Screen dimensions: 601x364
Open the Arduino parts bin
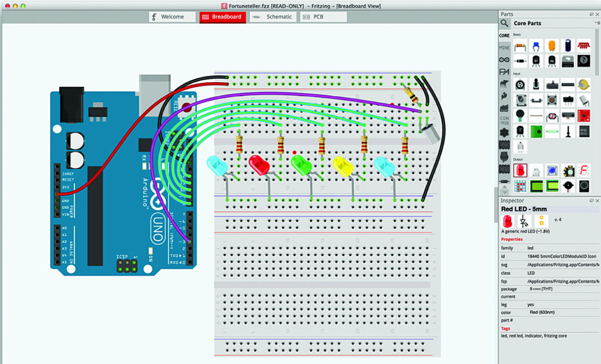(x=504, y=60)
